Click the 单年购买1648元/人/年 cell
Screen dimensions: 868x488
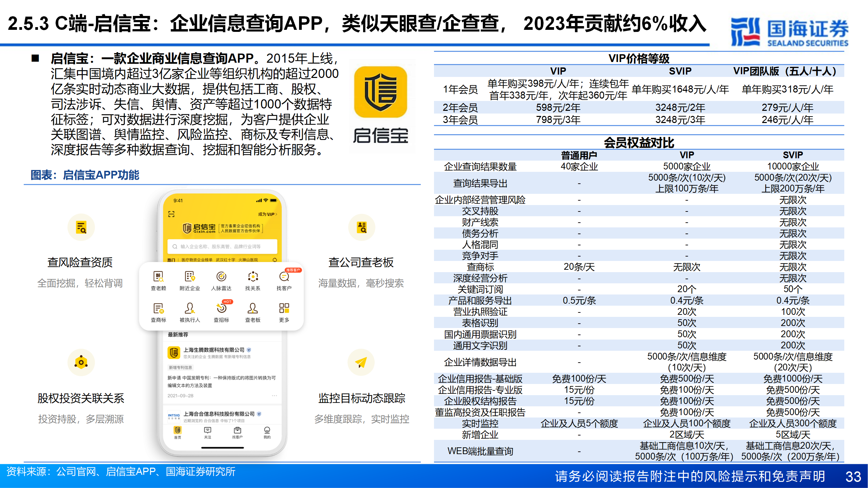(680, 89)
